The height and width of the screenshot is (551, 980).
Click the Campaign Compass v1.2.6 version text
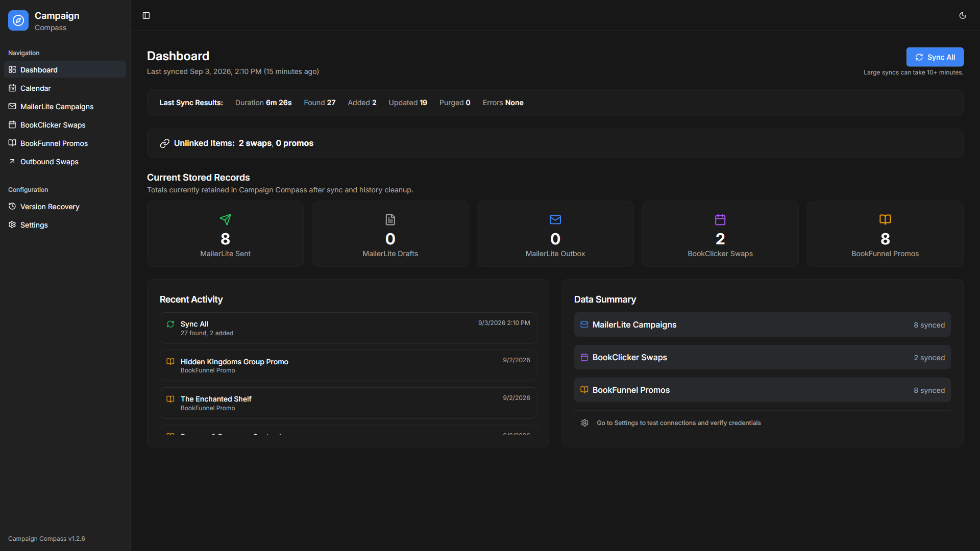click(x=46, y=539)
